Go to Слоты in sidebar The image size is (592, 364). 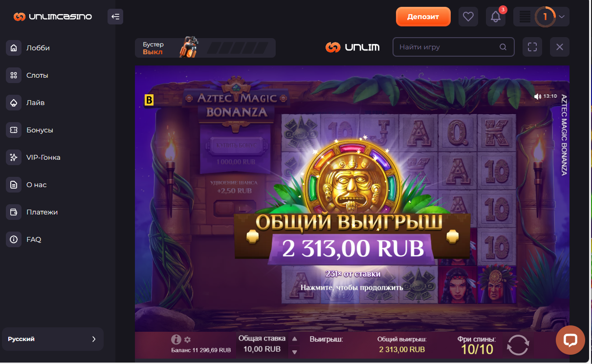point(37,75)
